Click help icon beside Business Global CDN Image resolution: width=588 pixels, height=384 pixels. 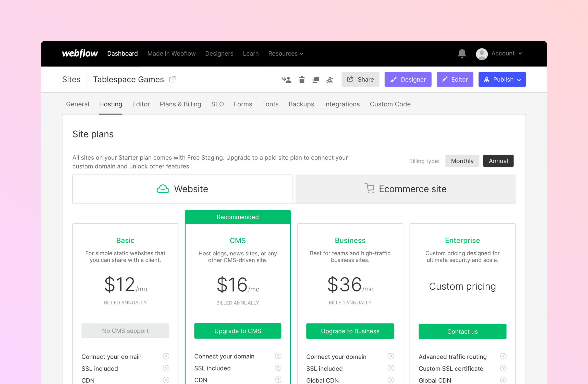coord(391,380)
